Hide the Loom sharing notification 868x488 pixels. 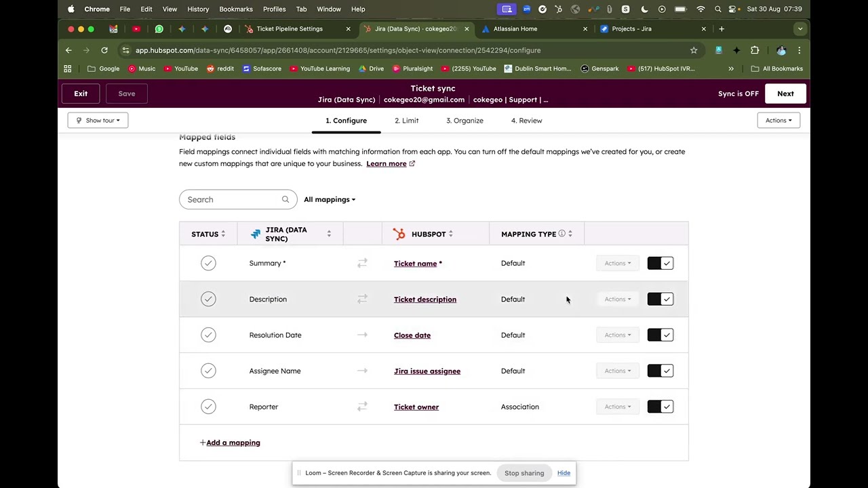pos(564,473)
